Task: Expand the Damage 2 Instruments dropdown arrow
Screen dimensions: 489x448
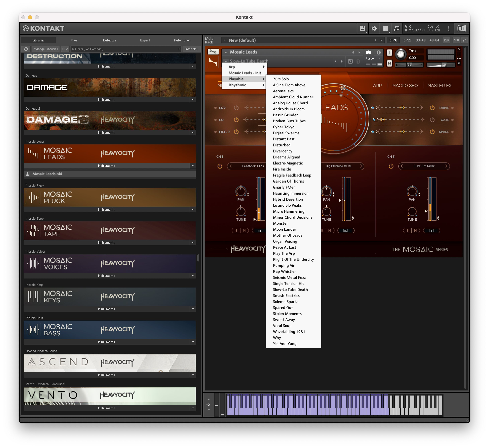Action: coord(193,133)
